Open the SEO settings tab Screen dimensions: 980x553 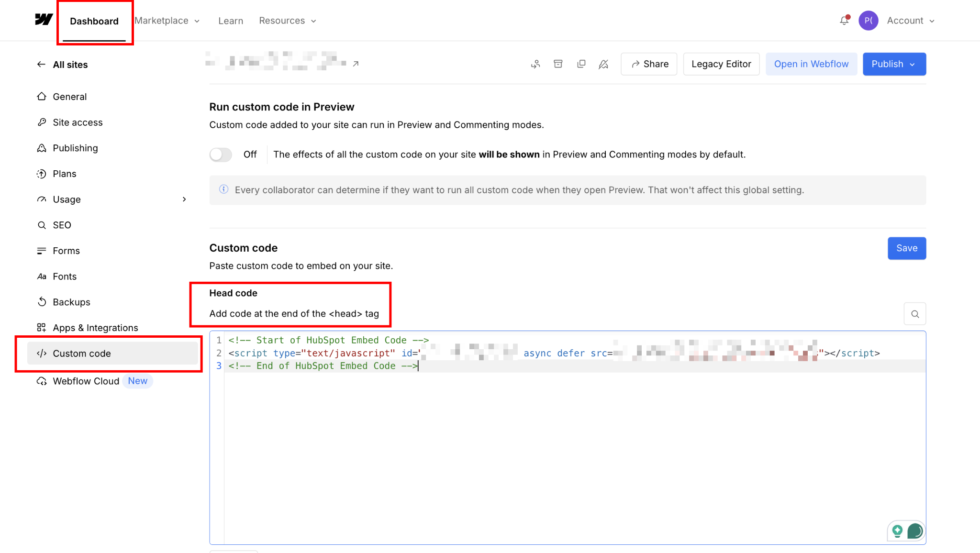[x=62, y=225]
